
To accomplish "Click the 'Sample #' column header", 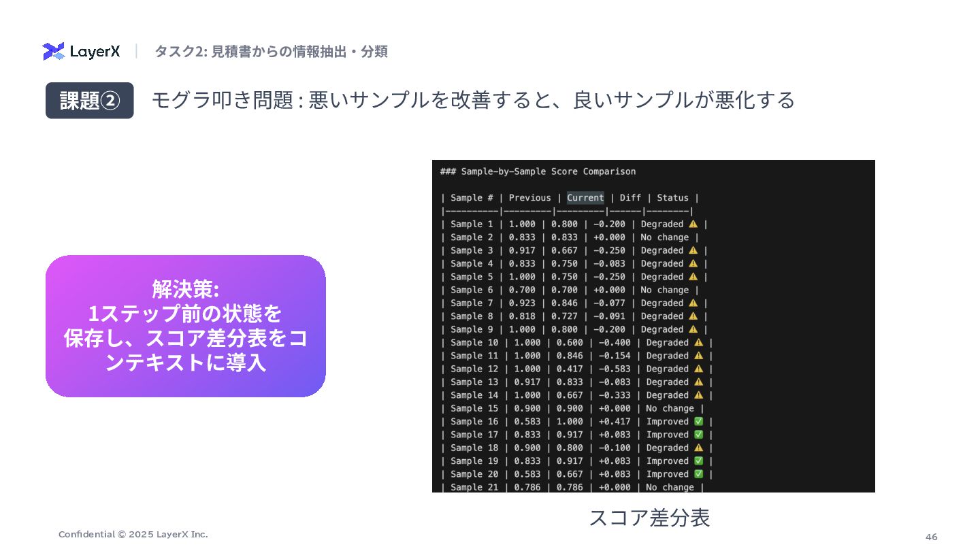I will [x=472, y=198].
